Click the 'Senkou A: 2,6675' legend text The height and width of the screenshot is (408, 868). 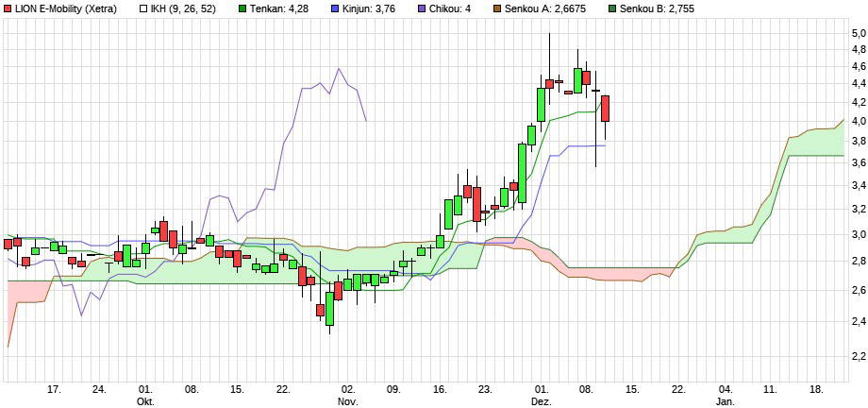543,8
